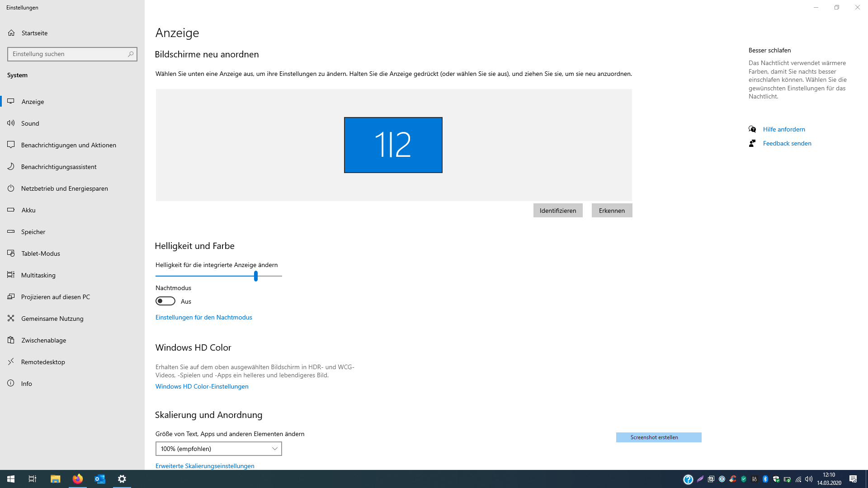Go to Tablet-Modus settings

[x=41, y=253]
